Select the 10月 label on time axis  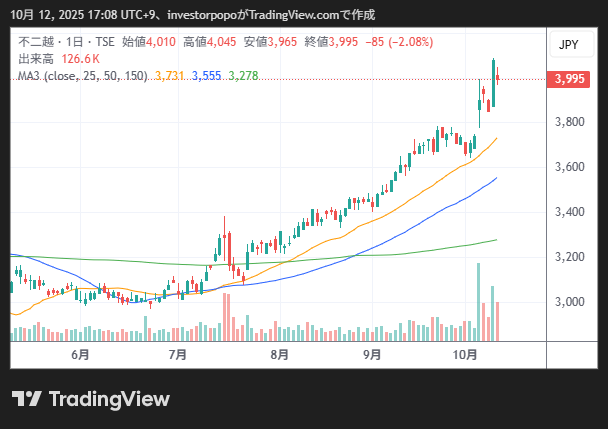click(x=465, y=354)
